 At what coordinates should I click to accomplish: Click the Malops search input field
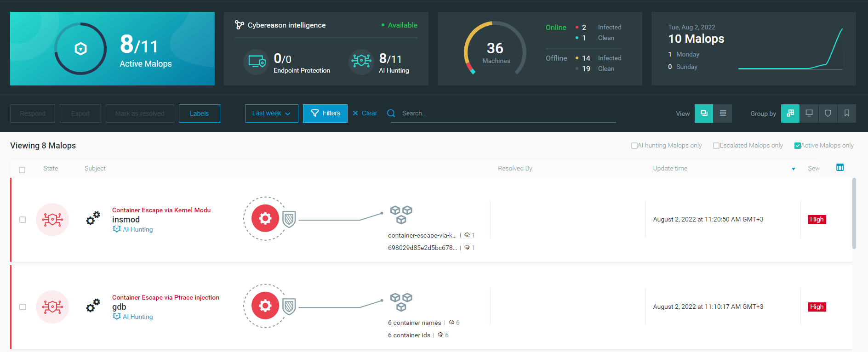(x=506, y=114)
